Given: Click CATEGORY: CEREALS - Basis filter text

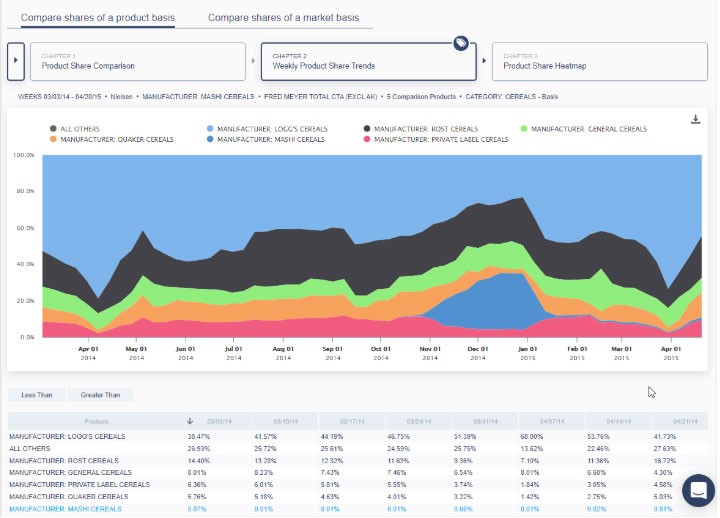Looking at the screenshot, I should (512, 97).
